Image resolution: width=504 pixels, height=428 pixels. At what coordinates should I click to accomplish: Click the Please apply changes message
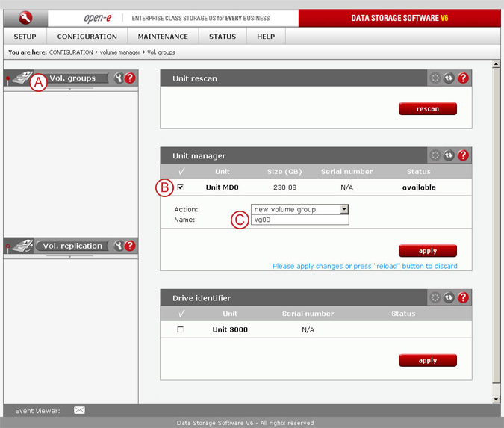[365, 266]
